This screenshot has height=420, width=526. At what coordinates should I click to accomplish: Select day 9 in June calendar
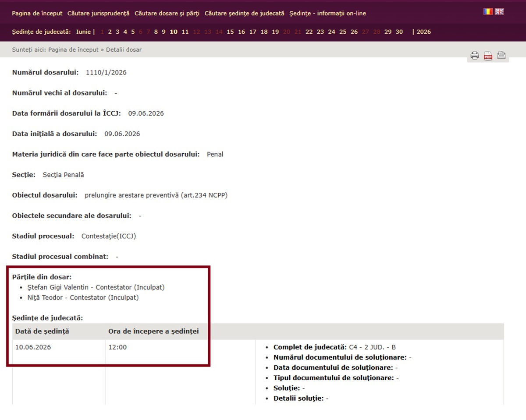(x=163, y=32)
